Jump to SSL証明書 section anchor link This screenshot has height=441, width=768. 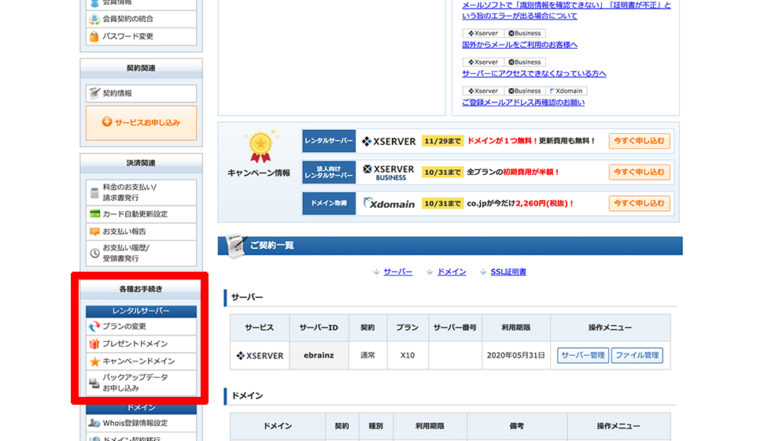point(508,272)
